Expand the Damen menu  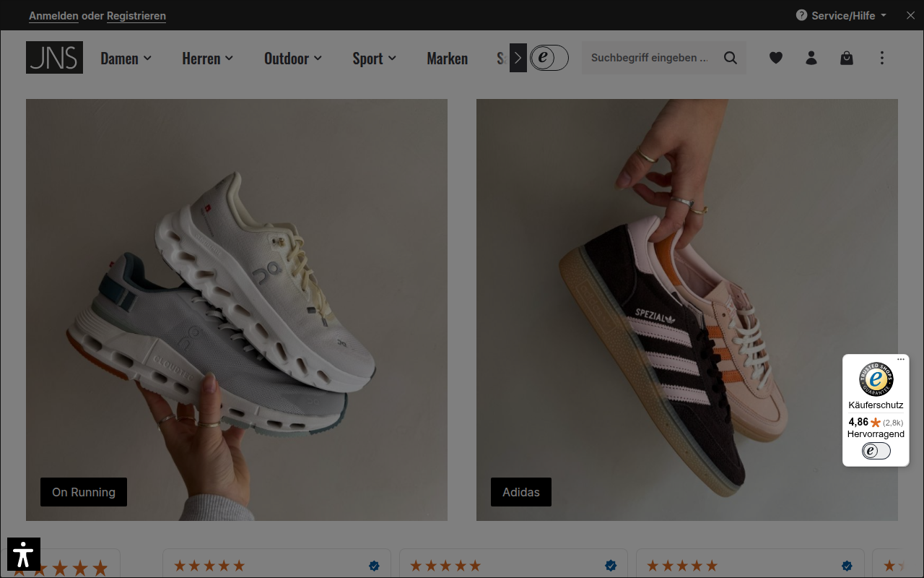[x=126, y=59]
